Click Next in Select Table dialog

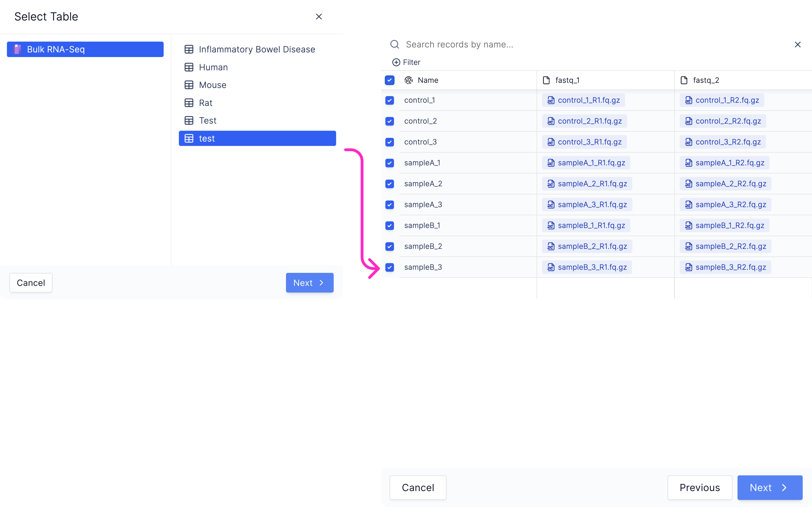[309, 283]
